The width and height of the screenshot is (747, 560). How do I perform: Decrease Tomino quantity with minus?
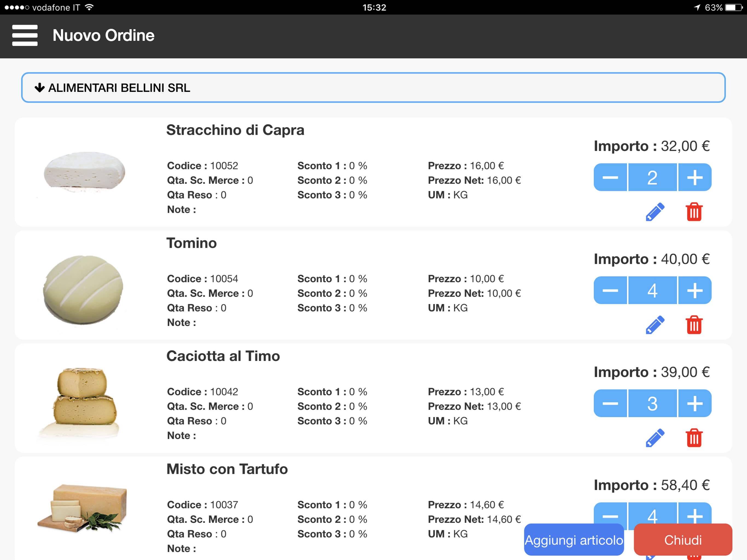610,290
